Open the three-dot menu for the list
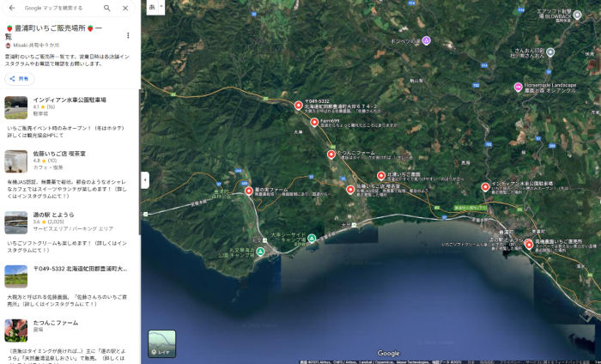 [128, 35]
